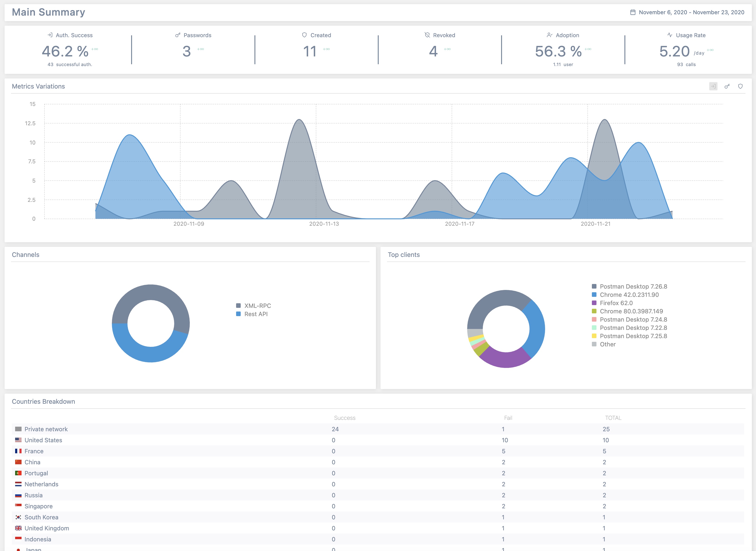Screen dimensions: 756x551
Task: Click the United States row label
Action: pos(43,440)
